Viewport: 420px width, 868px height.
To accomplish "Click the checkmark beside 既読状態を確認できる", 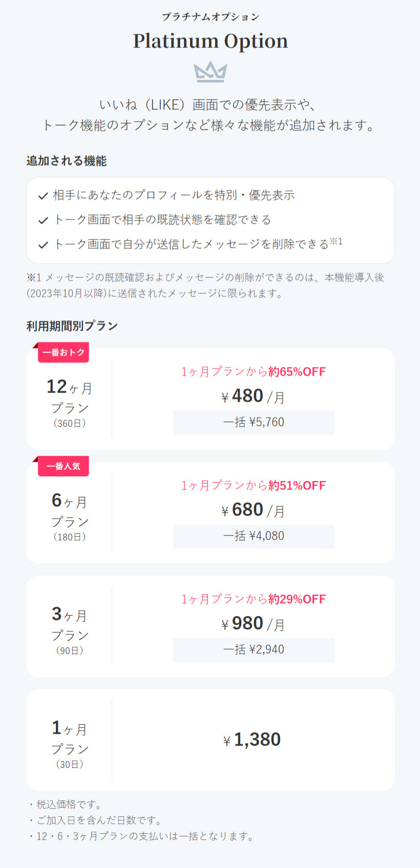I will [44, 221].
